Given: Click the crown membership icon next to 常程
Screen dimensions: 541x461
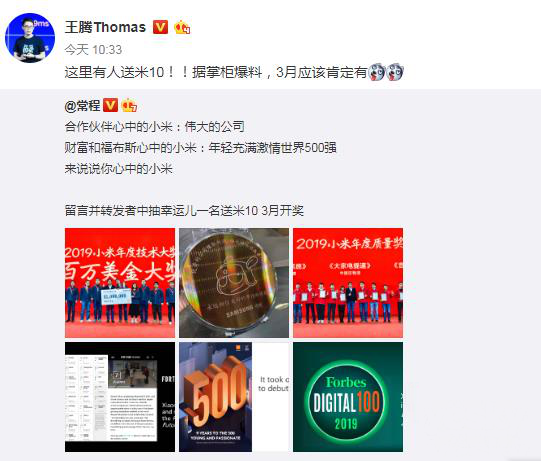Looking at the screenshot, I should coord(129,105).
